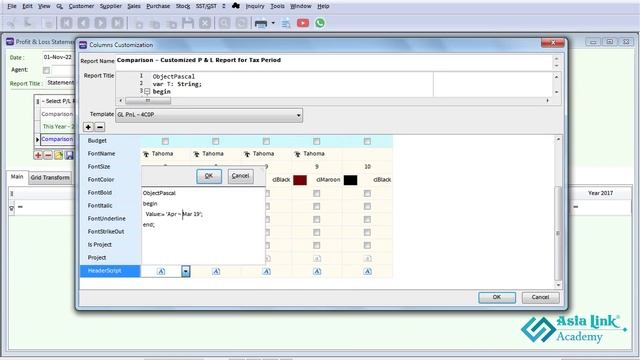The width and height of the screenshot is (640, 360).
Task: Select 'This Year - 2' report row
Action: (x=57, y=127)
